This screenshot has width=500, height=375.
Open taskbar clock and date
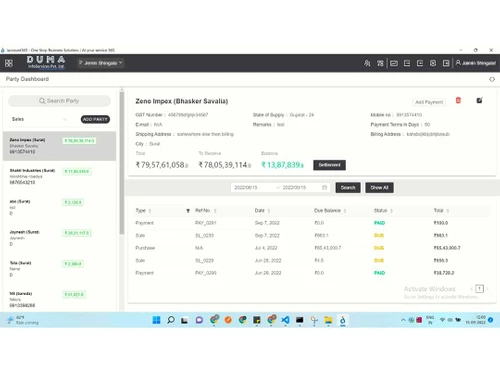click(x=476, y=320)
